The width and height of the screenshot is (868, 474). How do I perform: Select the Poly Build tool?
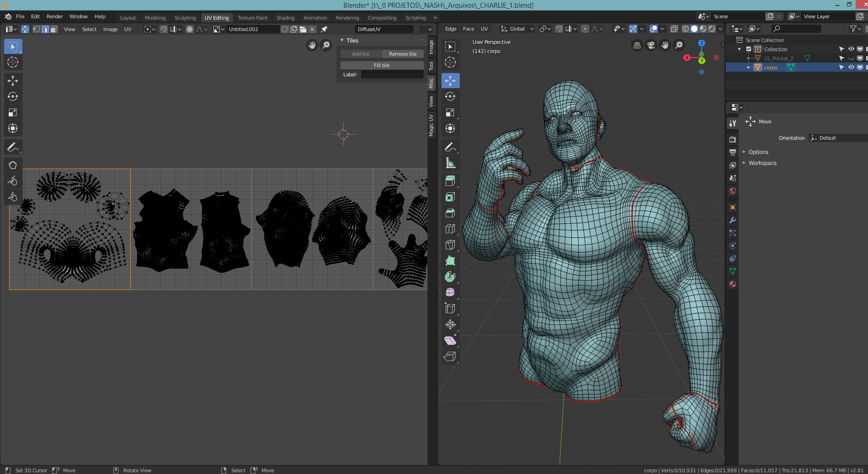pyautogui.click(x=450, y=261)
